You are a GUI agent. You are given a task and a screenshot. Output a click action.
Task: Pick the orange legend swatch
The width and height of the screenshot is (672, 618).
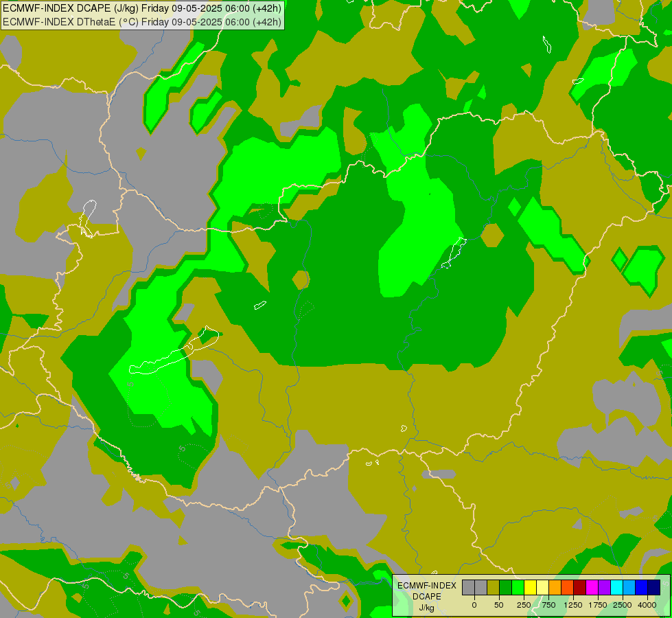555,587
